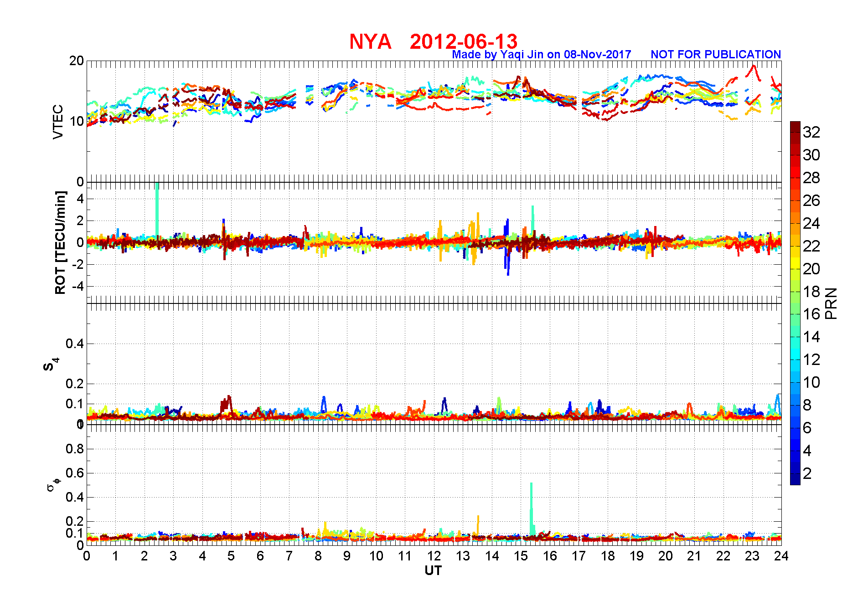This screenshot has width=868, height=606.
Task: Click the colorbar tick label 22
Action: point(811,246)
